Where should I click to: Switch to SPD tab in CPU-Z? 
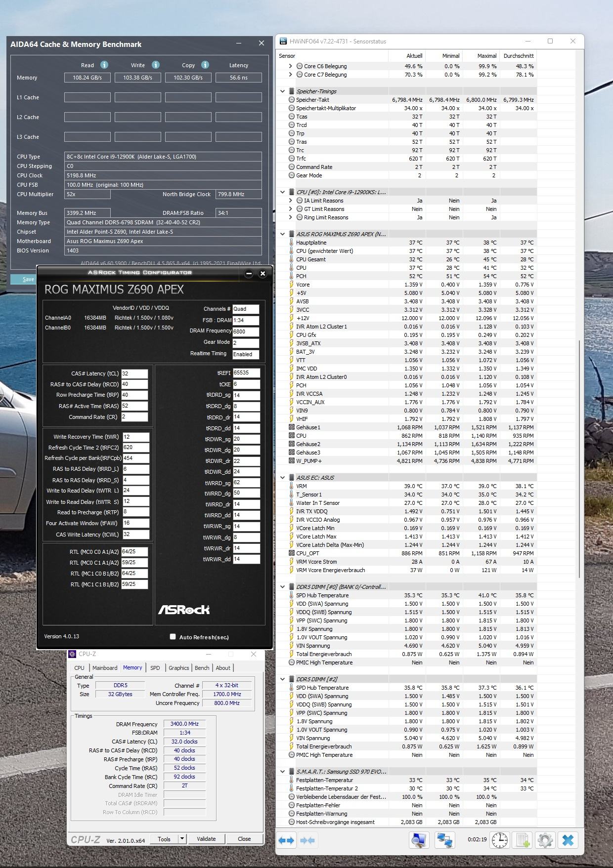pos(155,668)
